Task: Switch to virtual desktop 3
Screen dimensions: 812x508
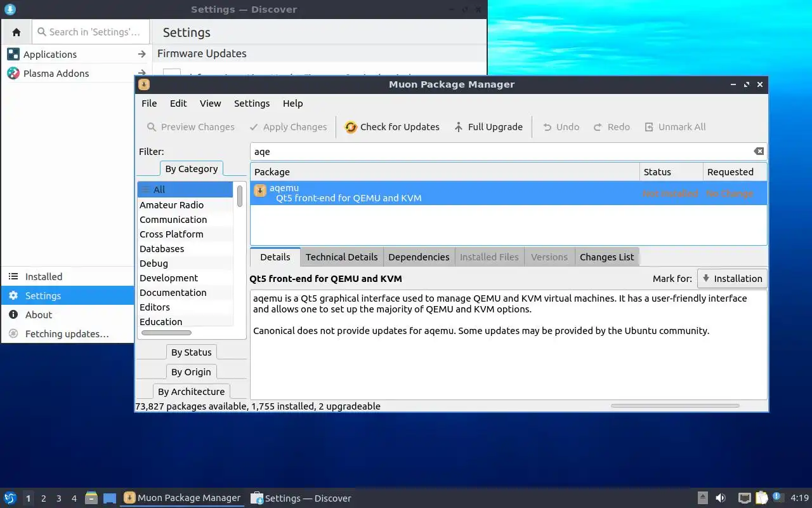Action: [58, 498]
